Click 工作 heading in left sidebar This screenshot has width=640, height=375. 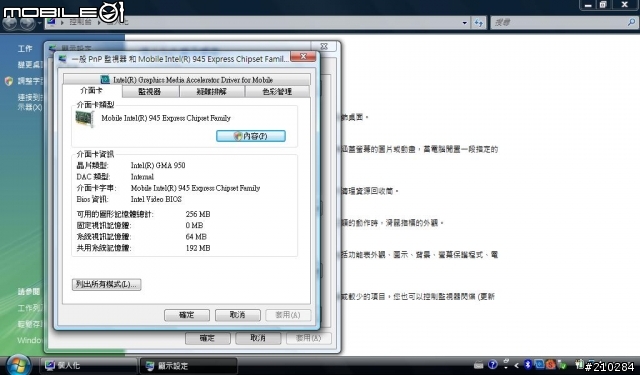(25, 49)
